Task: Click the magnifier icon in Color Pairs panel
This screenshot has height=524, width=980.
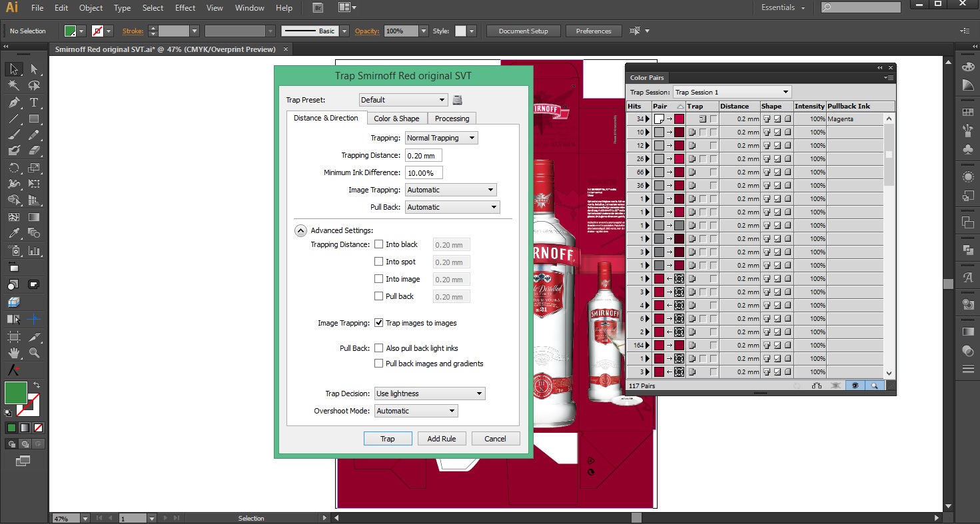Action: pos(873,386)
